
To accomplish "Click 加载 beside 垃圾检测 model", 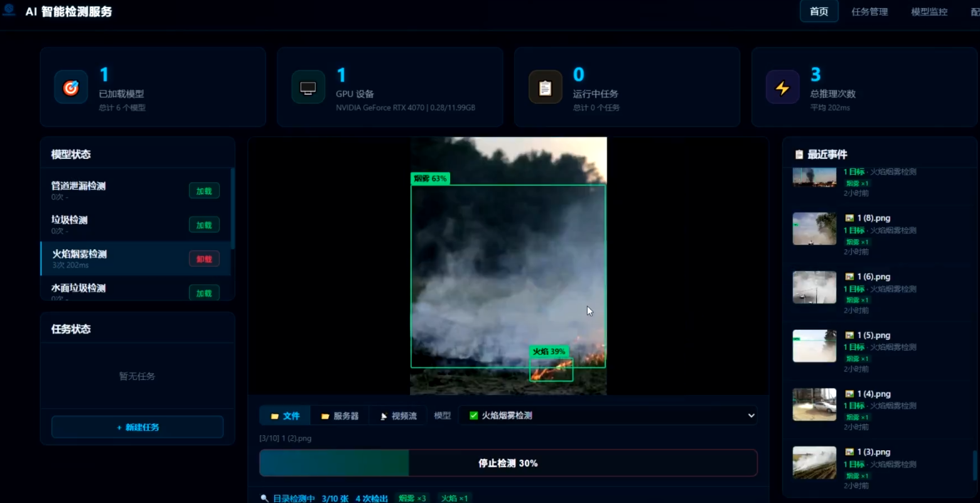I will [x=203, y=224].
